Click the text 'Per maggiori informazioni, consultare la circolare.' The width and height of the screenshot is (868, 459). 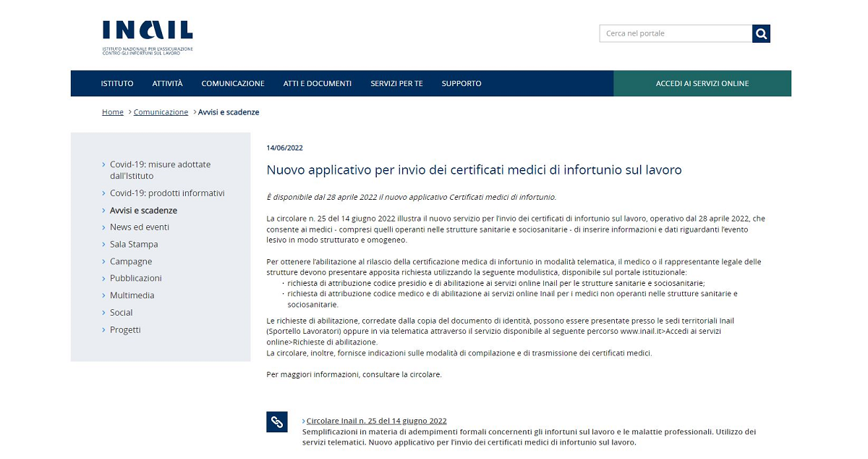[354, 375]
